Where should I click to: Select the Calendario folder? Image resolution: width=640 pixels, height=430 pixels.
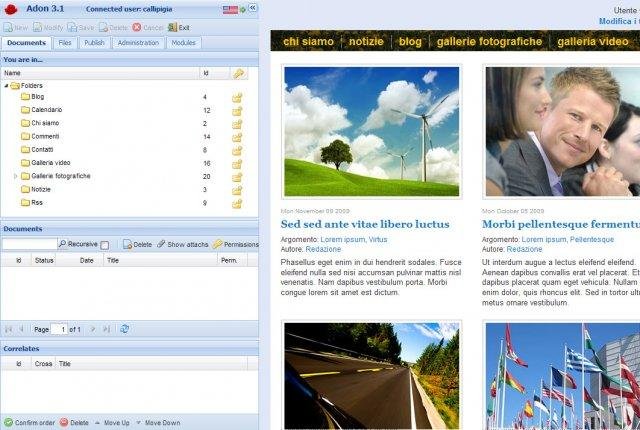47,110
